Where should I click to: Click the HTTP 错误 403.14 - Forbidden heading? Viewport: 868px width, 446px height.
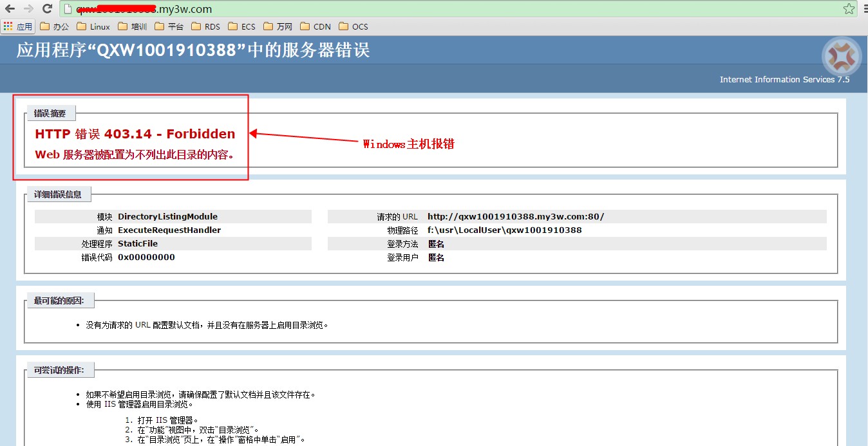135,134
